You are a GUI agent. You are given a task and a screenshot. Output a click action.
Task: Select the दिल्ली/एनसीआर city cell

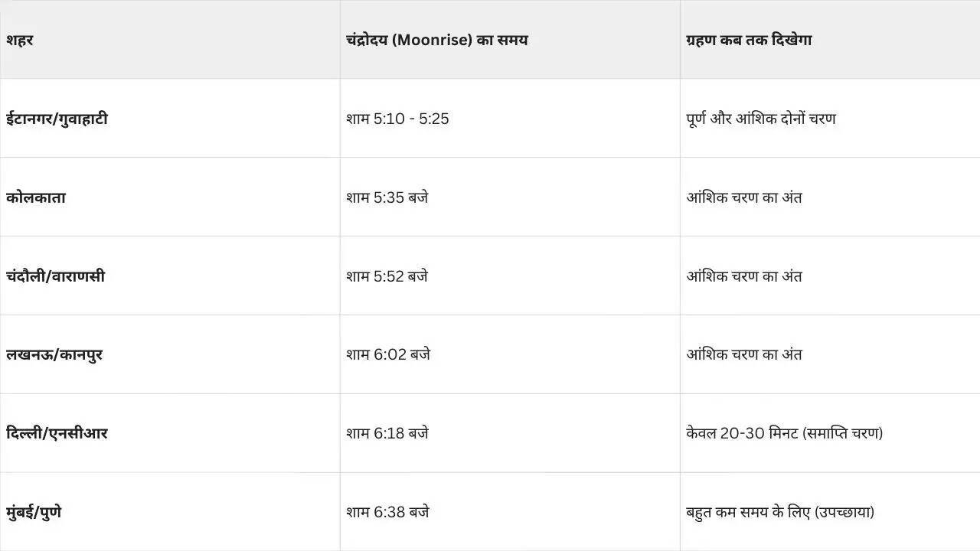coord(57,433)
